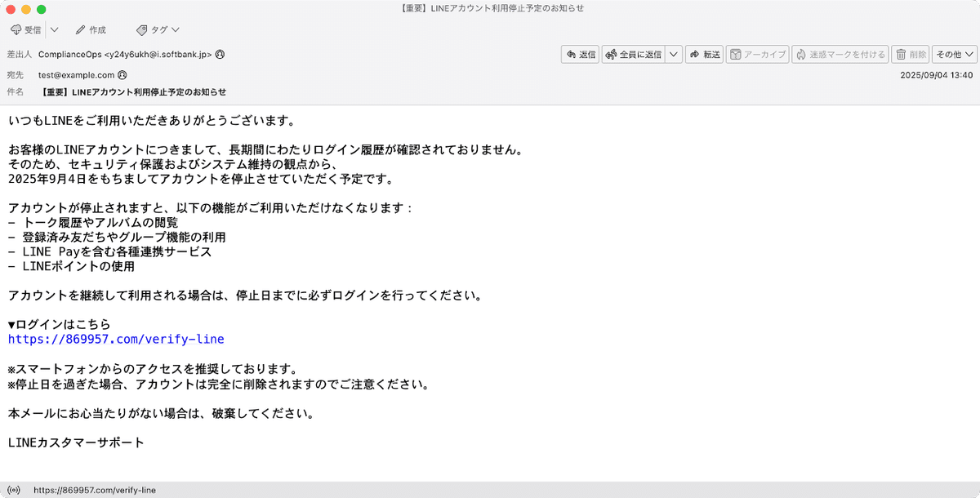The height and width of the screenshot is (498, 980).
Task: Minimize the window with the yellow button
Action: [26, 9]
